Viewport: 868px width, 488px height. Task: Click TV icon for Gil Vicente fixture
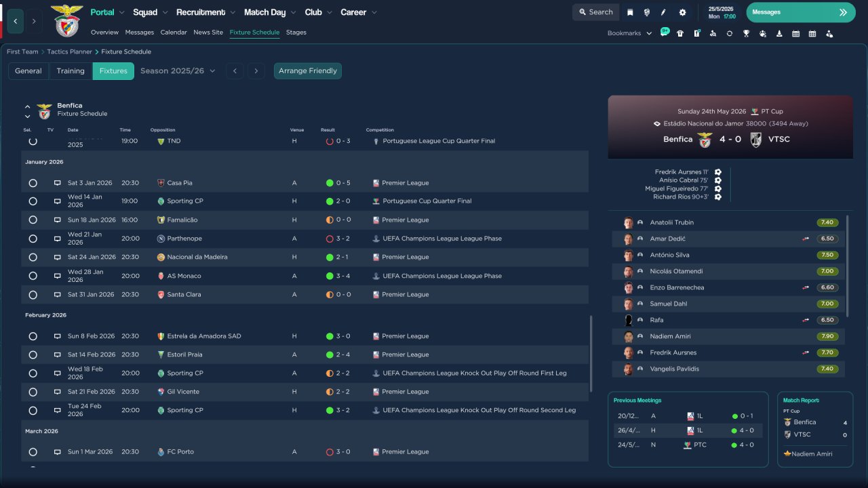pos(58,392)
